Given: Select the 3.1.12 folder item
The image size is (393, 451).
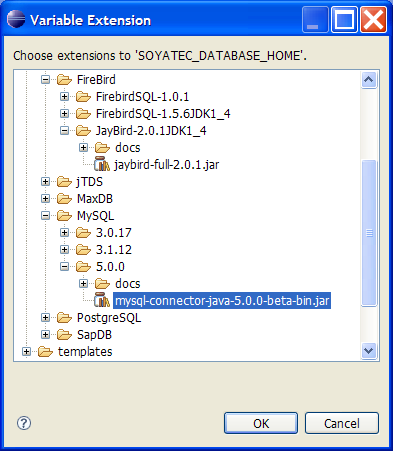Looking at the screenshot, I should 114,250.
